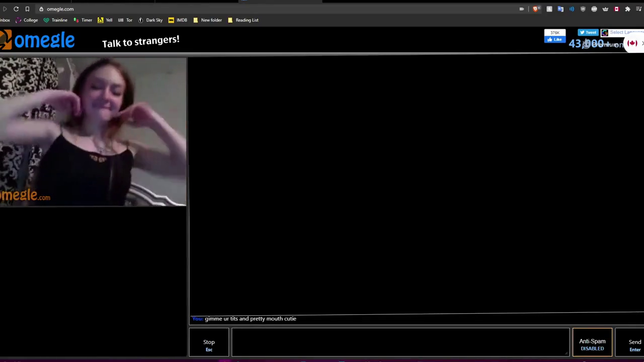Toggle the bookmark star in address bar
Screen dimensions: 644x362
[x=27, y=9]
